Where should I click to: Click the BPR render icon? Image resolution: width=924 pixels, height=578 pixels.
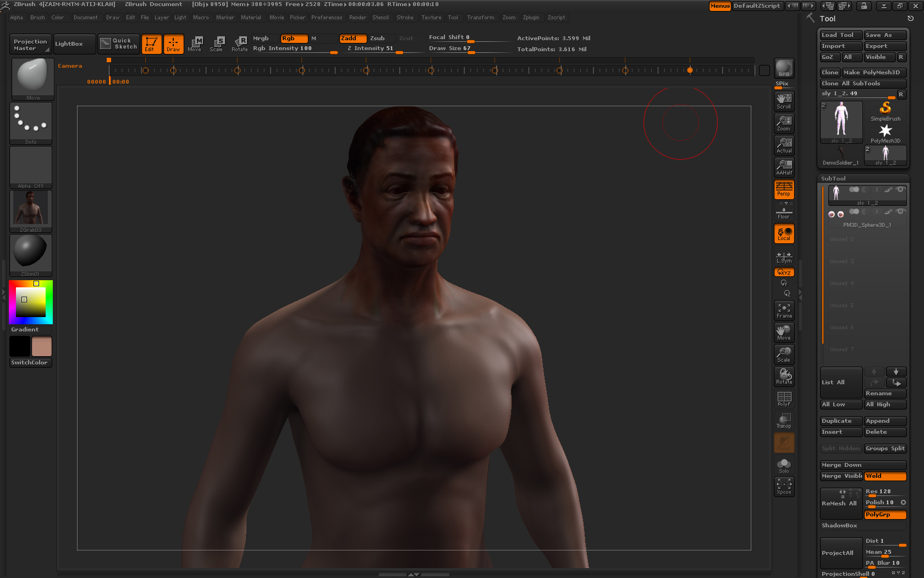coord(784,68)
